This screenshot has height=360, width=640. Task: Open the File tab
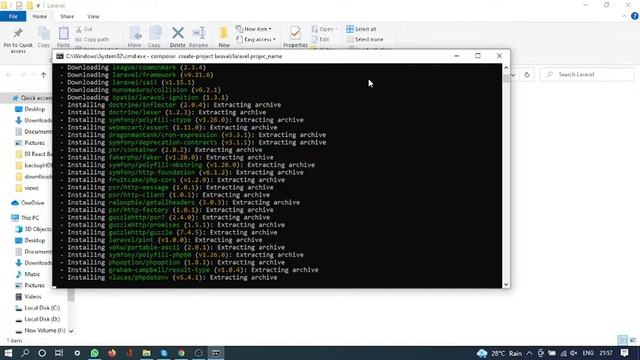point(13,16)
